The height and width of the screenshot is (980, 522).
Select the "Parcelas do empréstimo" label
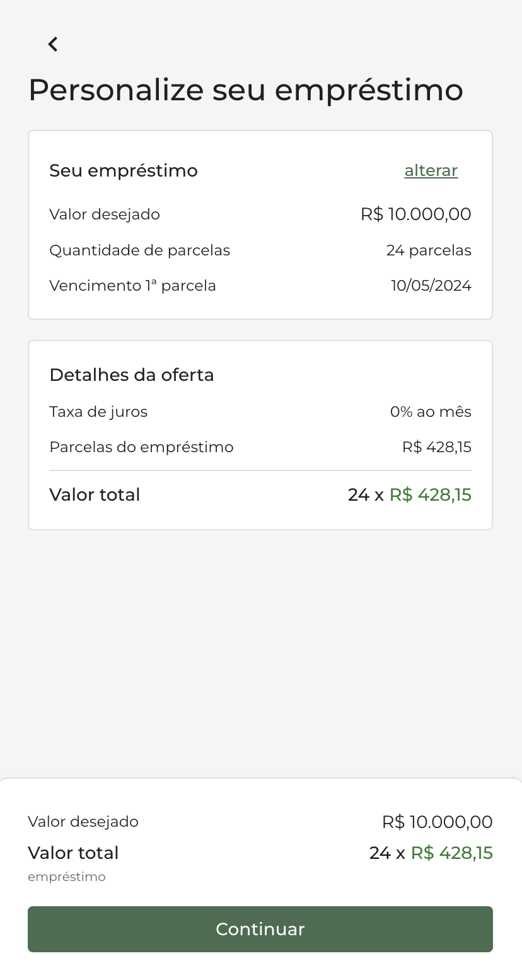click(141, 447)
